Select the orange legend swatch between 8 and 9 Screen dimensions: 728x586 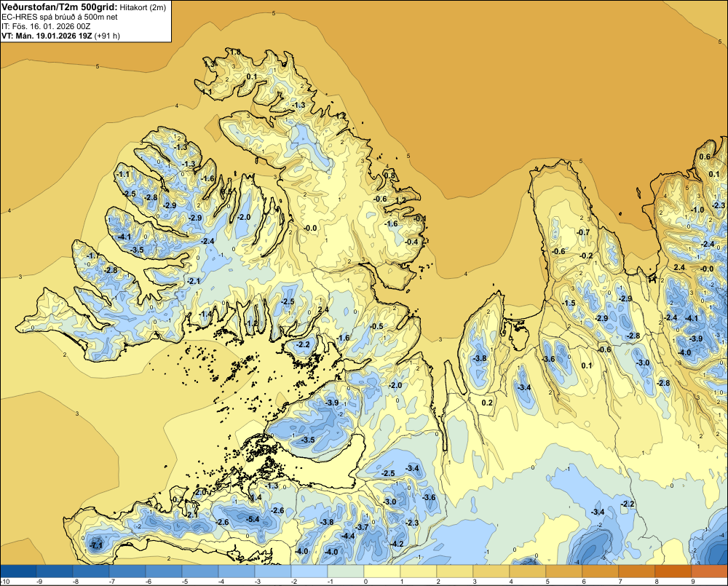(673, 571)
